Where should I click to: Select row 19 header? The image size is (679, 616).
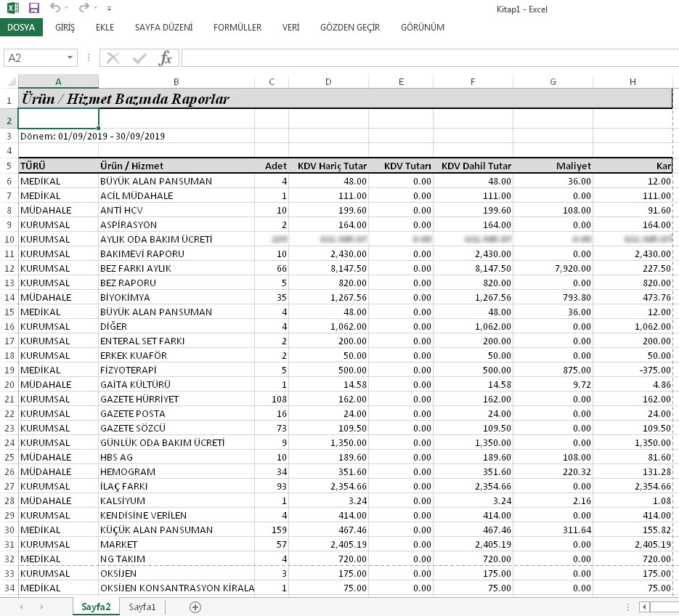click(x=9, y=370)
